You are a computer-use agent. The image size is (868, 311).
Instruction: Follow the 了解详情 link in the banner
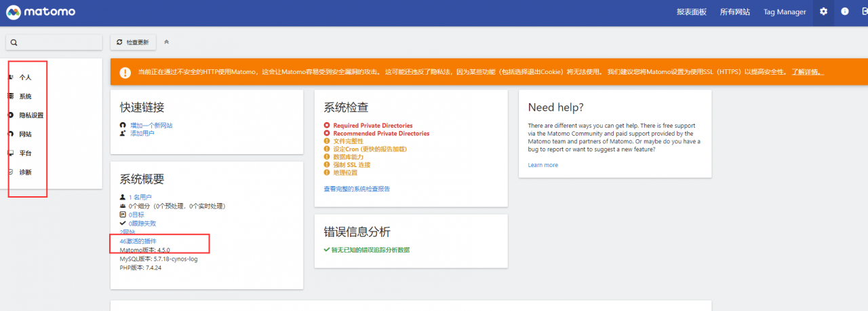808,72
